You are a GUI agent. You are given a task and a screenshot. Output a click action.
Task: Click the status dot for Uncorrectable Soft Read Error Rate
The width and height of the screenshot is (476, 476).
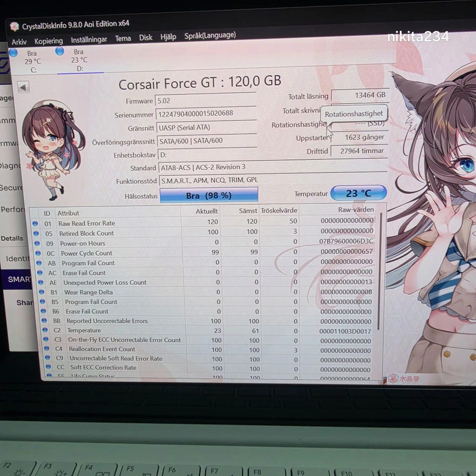tap(48, 357)
